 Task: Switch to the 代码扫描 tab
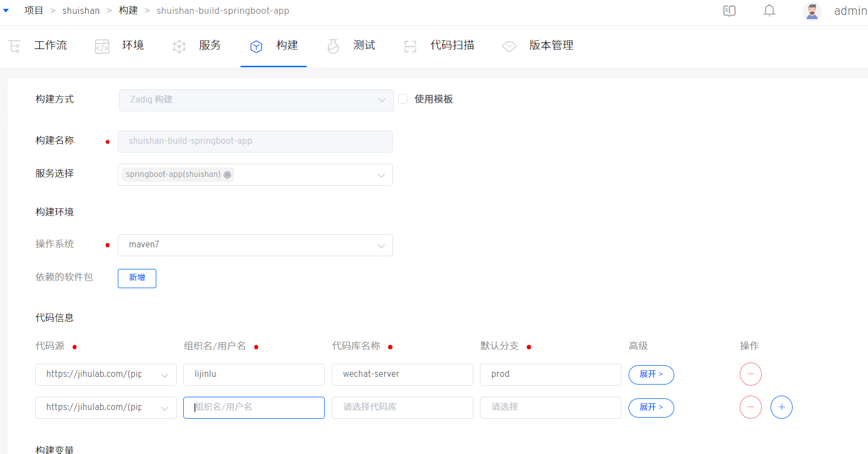click(x=452, y=46)
